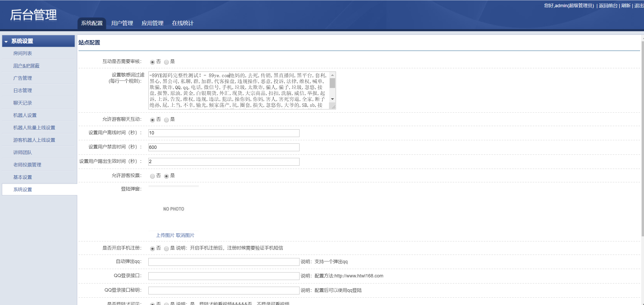The width and height of the screenshot is (644, 305).
Task: Collapse the 系统设置 sidebar section arrow
Action: tap(6, 42)
